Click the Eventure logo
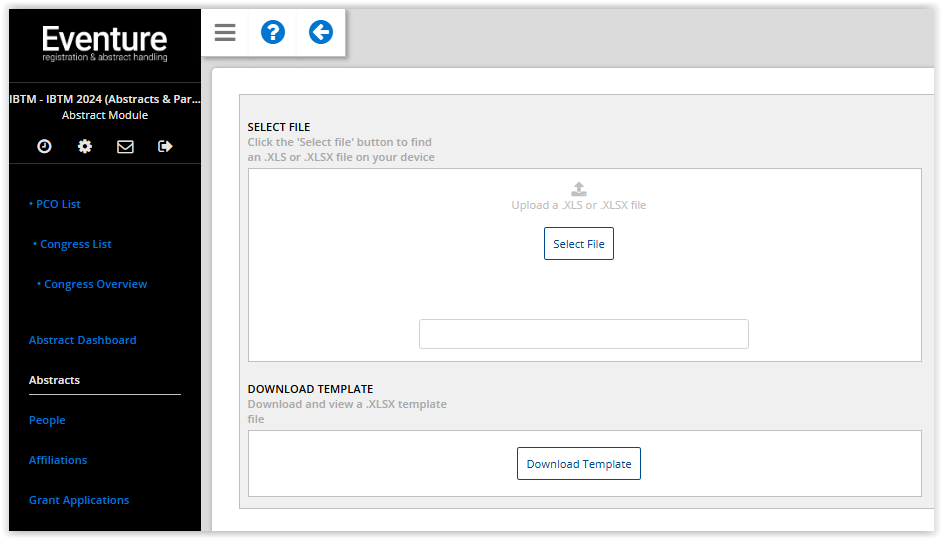 tap(105, 43)
